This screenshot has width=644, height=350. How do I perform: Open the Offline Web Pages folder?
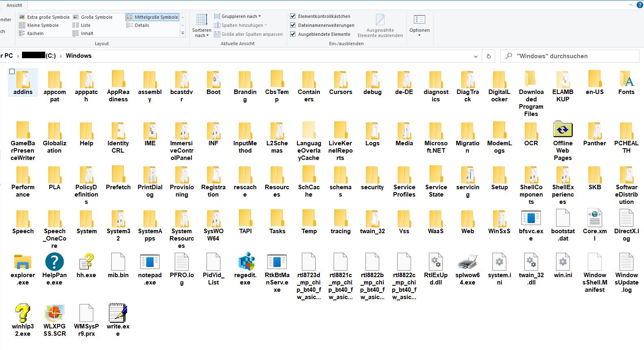click(563, 129)
